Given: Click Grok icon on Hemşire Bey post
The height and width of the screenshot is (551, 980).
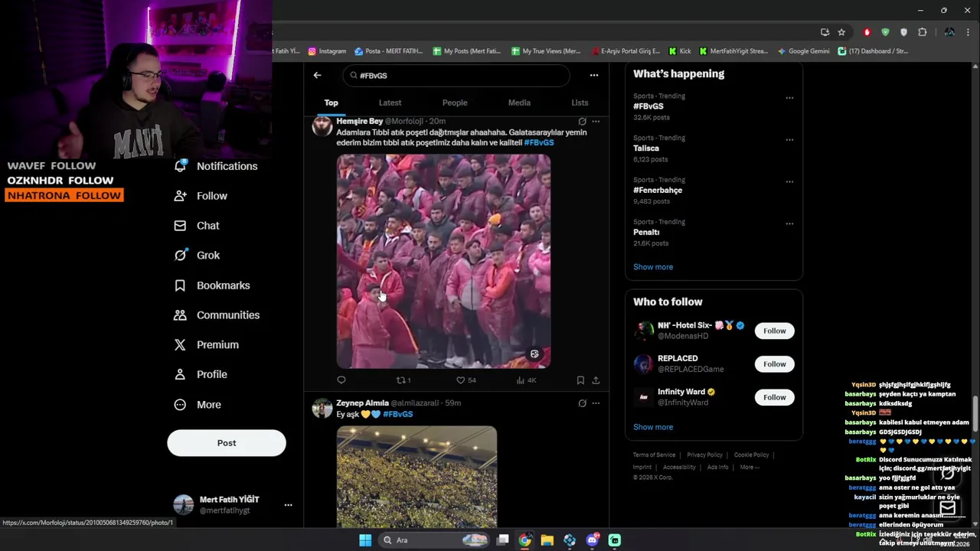Looking at the screenshot, I should 582,122.
